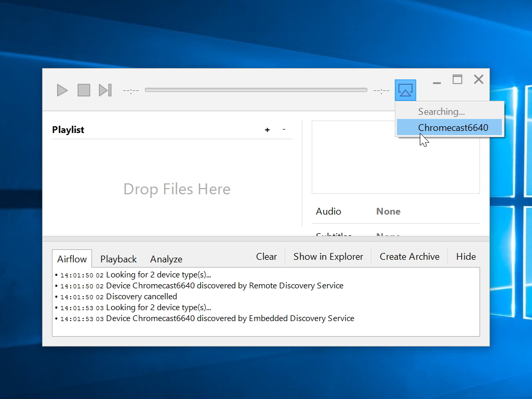
Task: Click the remaining time readout right of the seek bar
Action: coord(381,90)
